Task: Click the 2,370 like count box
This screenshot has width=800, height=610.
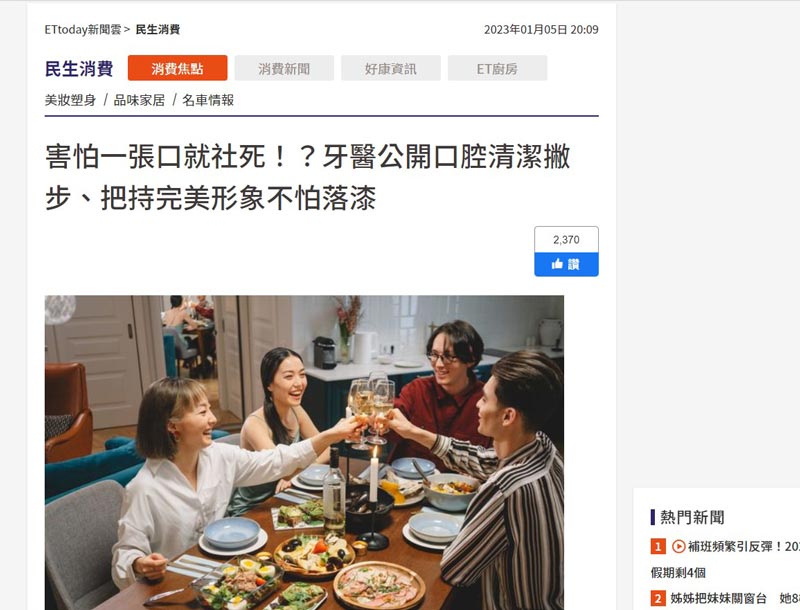Action: click(566, 240)
